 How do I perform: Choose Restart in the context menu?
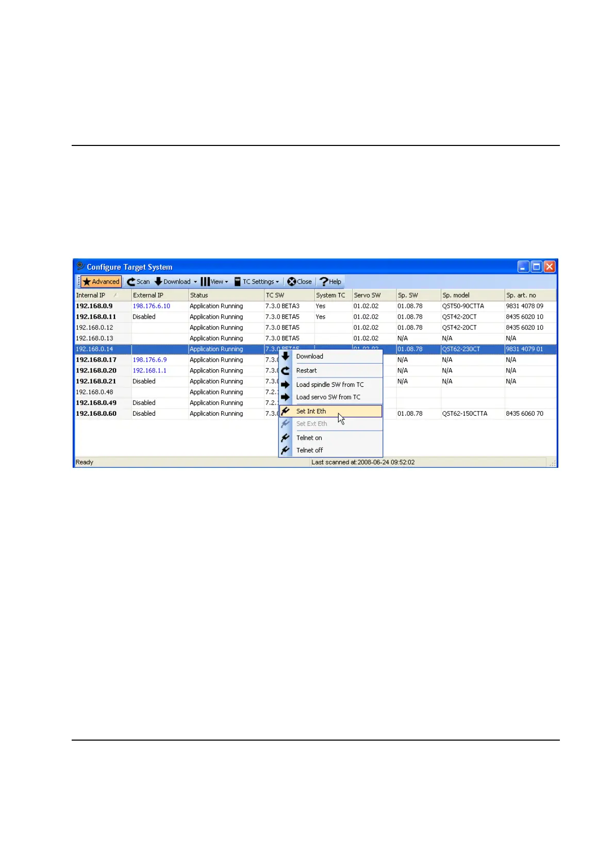click(x=331, y=370)
